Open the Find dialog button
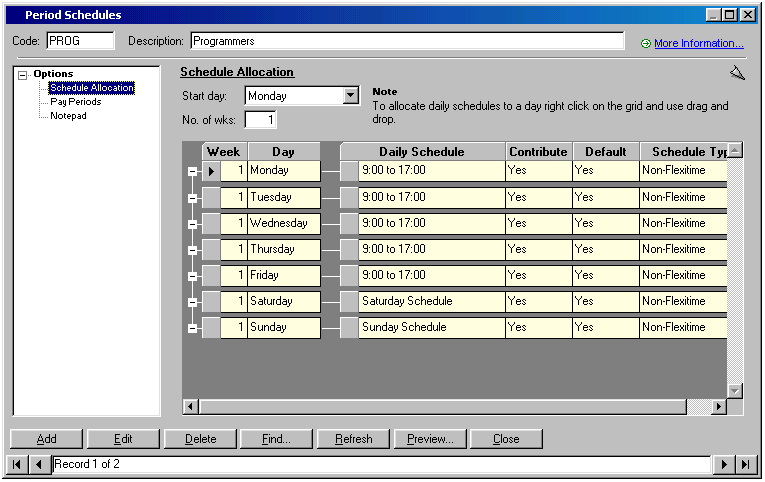The width and height of the screenshot is (765, 482). (x=276, y=439)
